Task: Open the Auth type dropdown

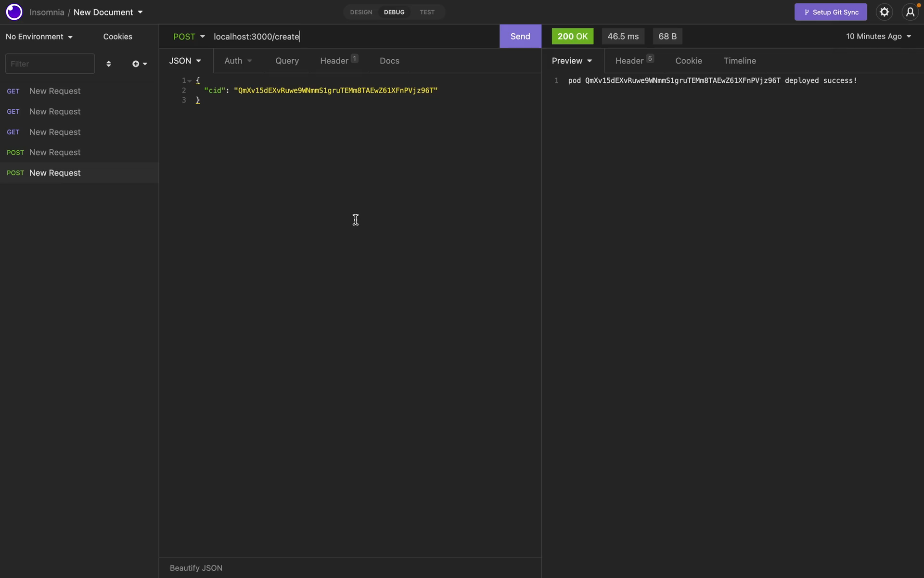Action: click(238, 61)
